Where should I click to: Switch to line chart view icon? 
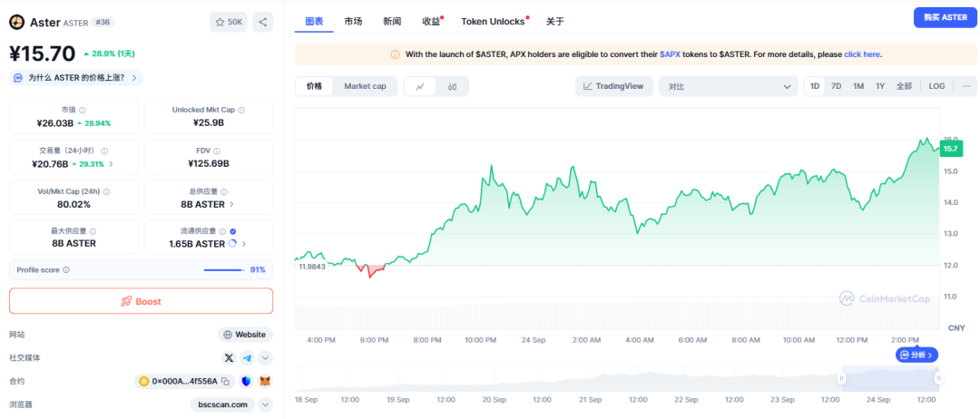420,86
